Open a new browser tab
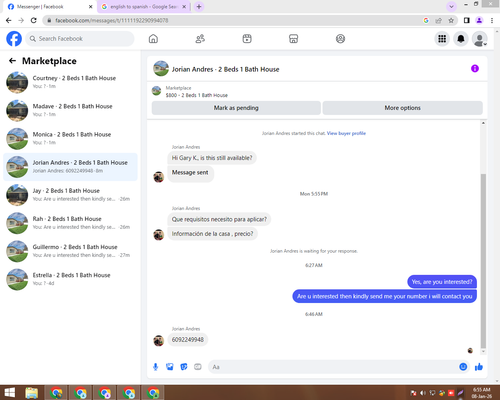The image size is (500, 400). click(x=199, y=7)
